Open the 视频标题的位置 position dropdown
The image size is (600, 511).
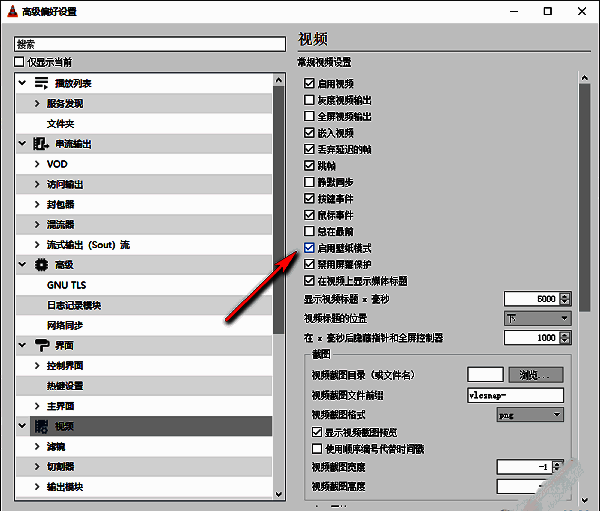[537, 318]
